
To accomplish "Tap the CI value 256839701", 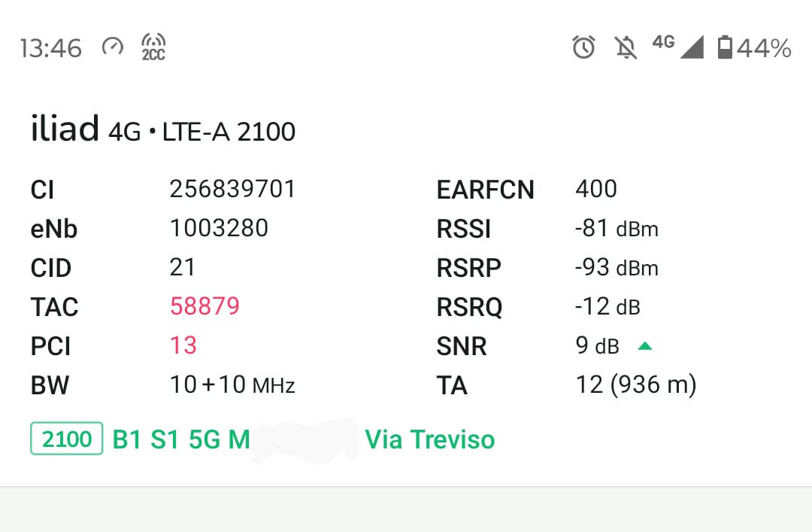I will coord(232,189).
